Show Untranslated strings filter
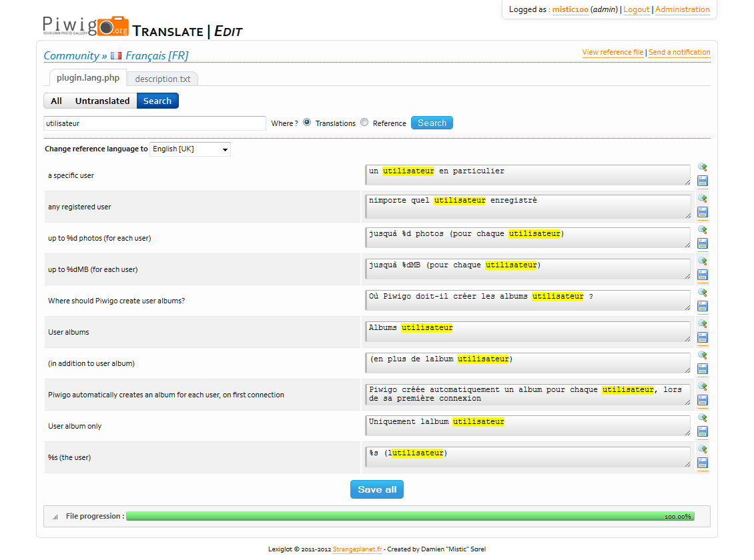 coord(103,101)
